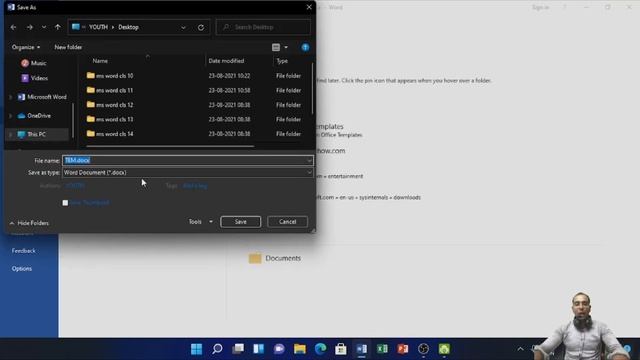Create a New folder
Image resolution: width=640 pixels, height=360 pixels.
click(68, 47)
